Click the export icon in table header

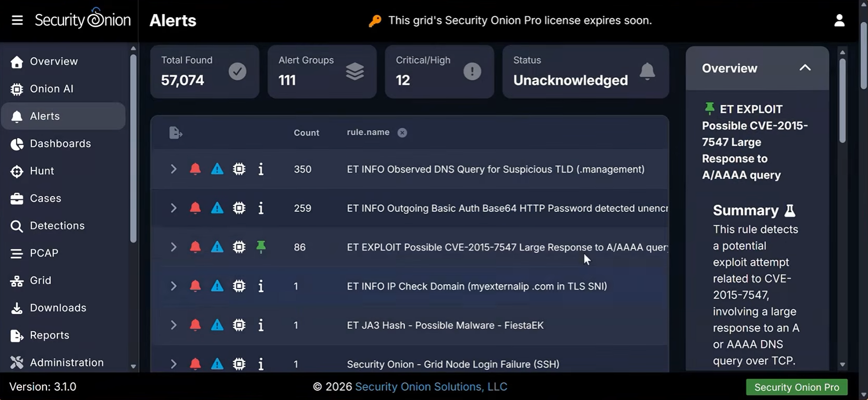click(176, 133)
